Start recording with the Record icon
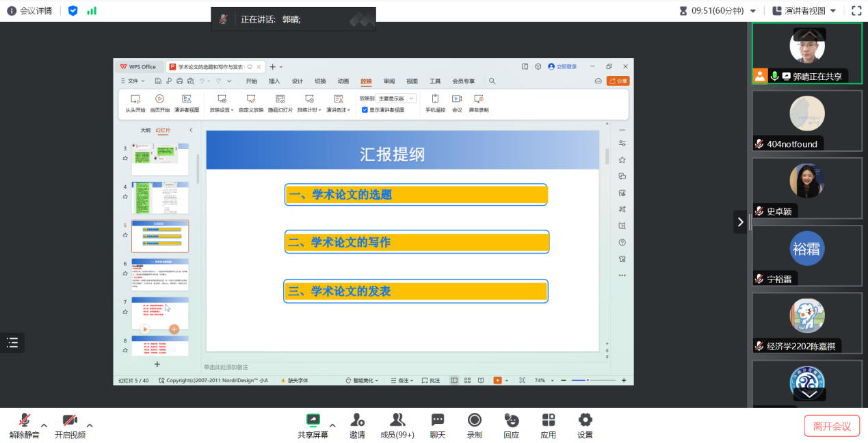 click(474, 420)
